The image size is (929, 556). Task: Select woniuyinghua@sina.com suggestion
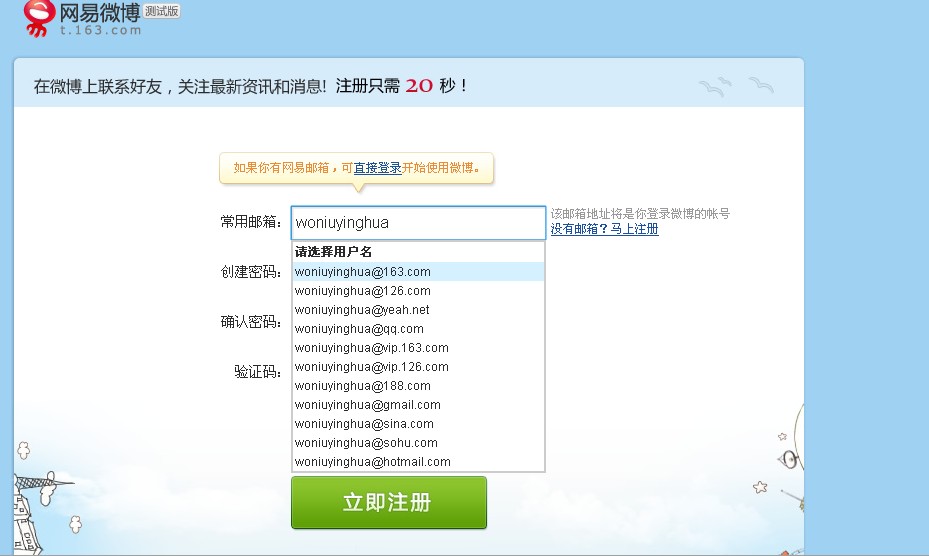pyautogui.click(x=418, y=423)
